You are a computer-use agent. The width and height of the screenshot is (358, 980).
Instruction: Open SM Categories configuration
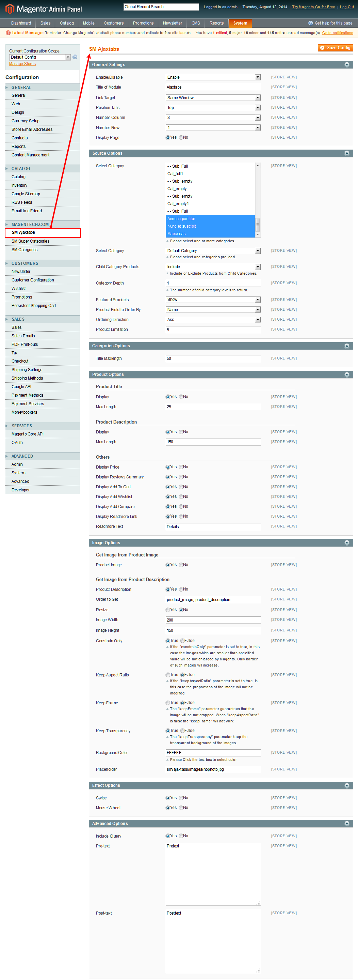24,250
